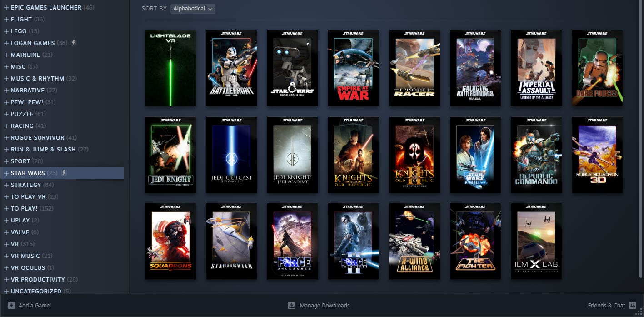Open Manage Downloads icon
Image resolution: width=644 pixels, height=317 pixels.
(292, 305)
